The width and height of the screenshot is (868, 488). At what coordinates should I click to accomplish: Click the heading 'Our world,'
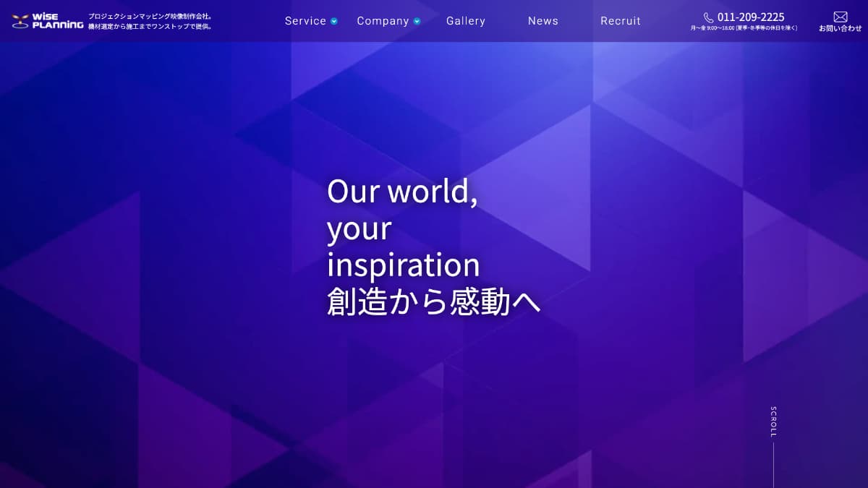click(x=402, y=192)
